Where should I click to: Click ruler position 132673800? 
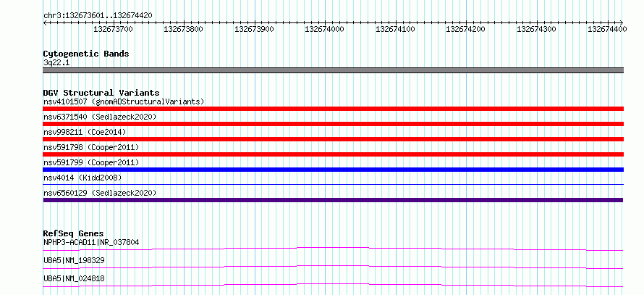tap(183, 29)
